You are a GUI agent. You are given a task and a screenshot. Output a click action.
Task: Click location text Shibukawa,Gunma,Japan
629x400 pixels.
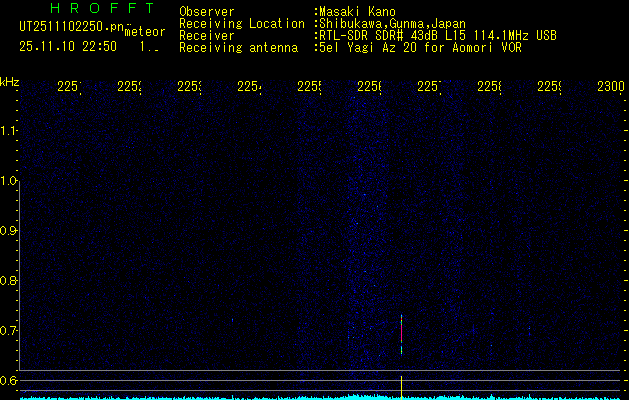click(x=390, y=24)
